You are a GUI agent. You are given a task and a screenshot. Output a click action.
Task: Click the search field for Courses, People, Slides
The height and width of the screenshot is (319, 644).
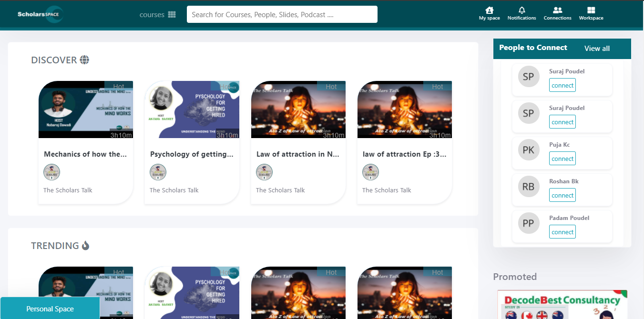[x=282, y=14]
